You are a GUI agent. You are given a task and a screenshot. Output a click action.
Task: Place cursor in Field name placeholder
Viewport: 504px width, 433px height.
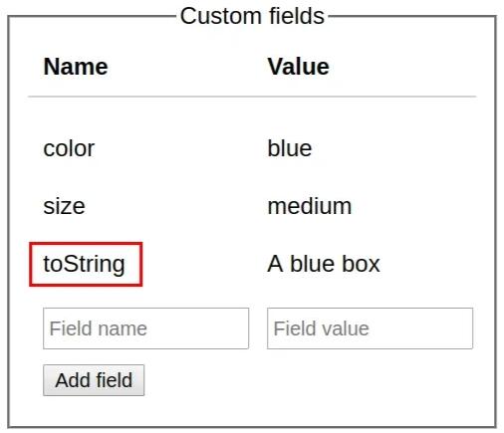point(99,328)
